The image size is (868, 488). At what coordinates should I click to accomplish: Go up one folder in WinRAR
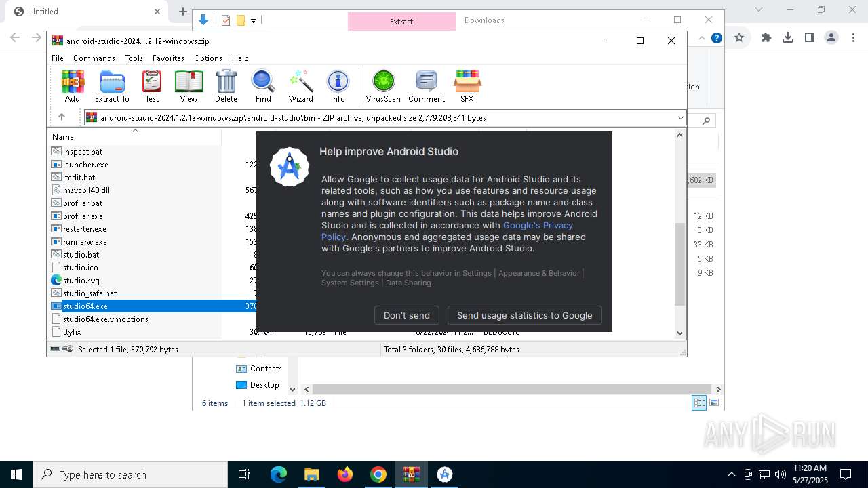62,117
